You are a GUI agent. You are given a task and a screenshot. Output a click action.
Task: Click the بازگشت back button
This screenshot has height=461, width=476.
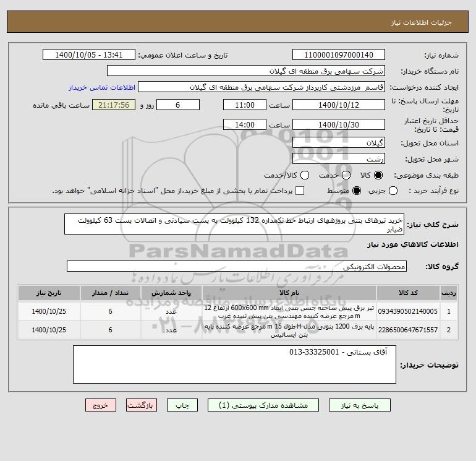pyautogui.click(x=142, y=405)
